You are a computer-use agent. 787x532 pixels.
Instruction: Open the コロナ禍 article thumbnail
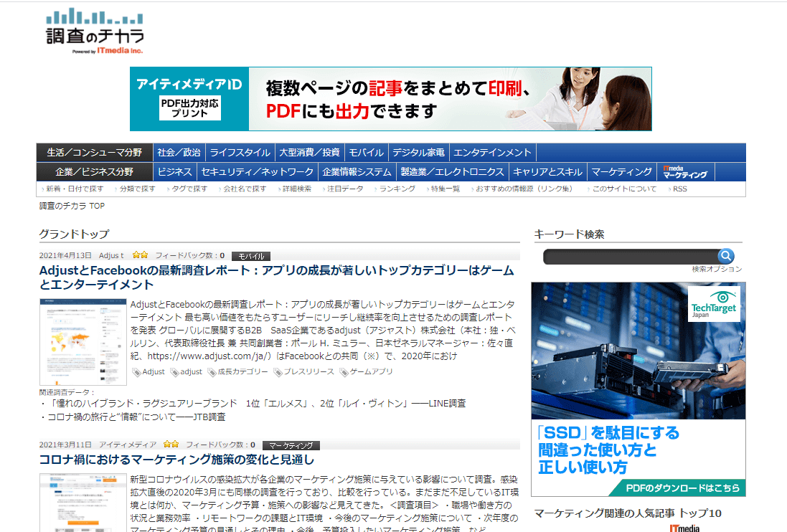83,503
